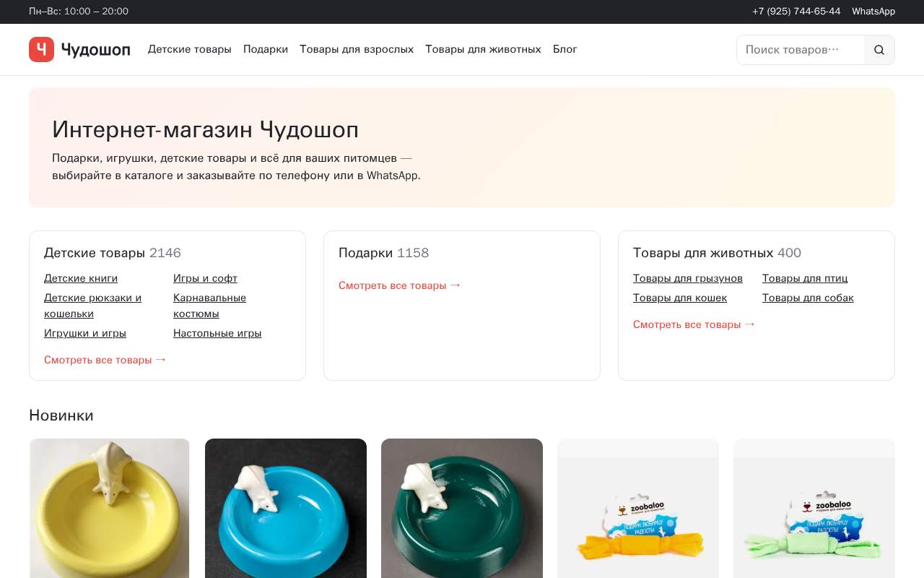Viewport: 924px width, 578px height.
Task: Click the Новинки section heading
Action: coord(61,415)
